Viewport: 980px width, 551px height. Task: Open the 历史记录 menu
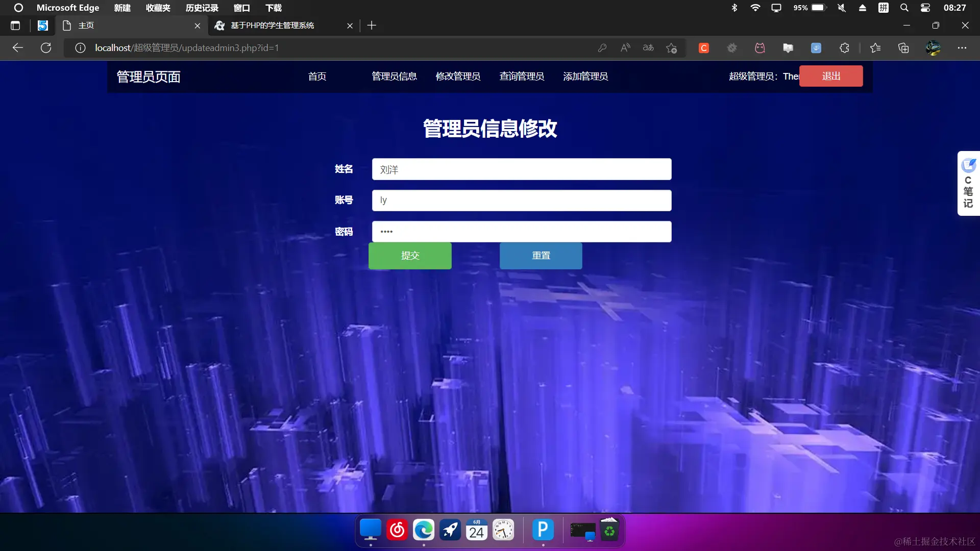tap(202, 8)
